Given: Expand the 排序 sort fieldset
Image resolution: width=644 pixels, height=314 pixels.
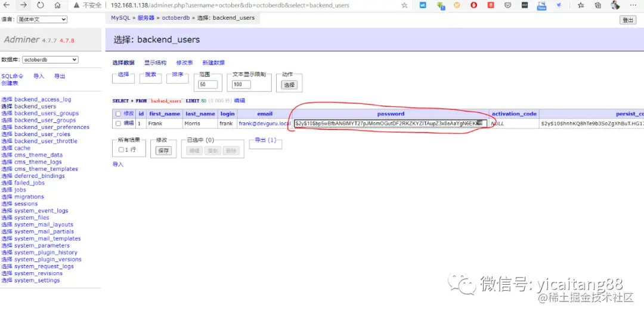Looking at the screenshot, I should 178,75.
